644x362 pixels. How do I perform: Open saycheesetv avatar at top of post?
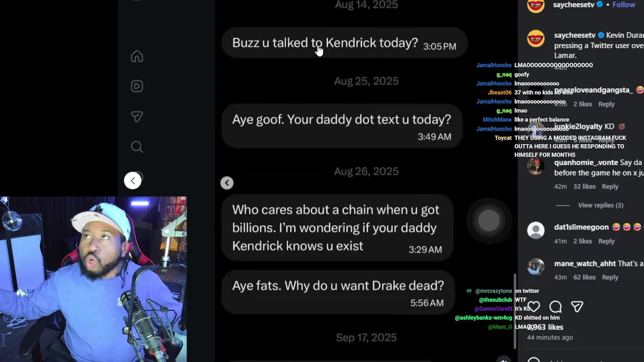[x=536, y=5]
